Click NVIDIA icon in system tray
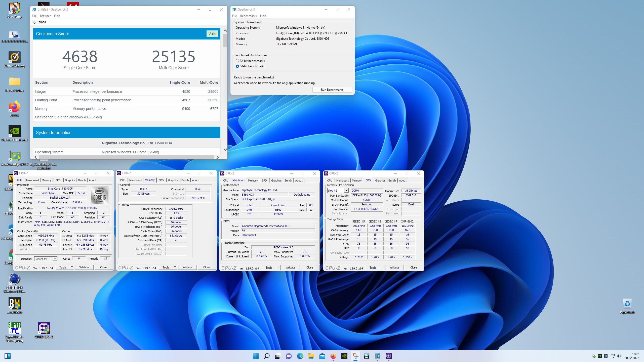Screen dimensions: 644x362 (x=600, y=356)
